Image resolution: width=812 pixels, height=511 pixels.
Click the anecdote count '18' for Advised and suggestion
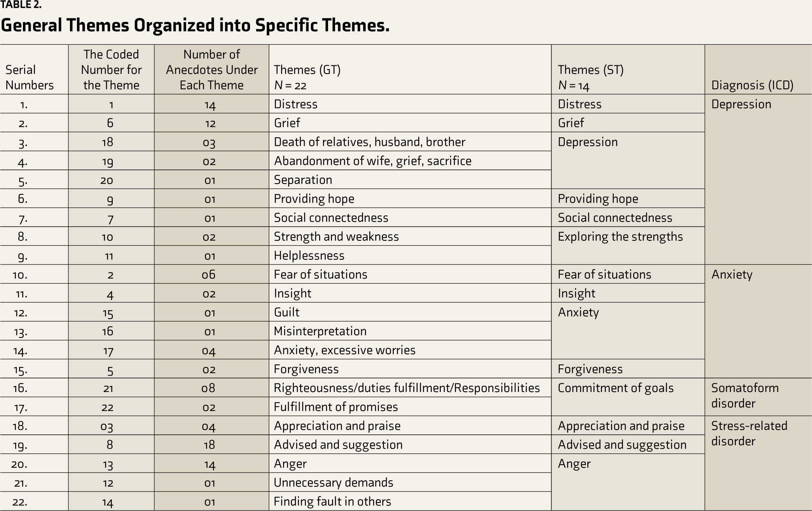pyautogui.click(x=210, y=445)
